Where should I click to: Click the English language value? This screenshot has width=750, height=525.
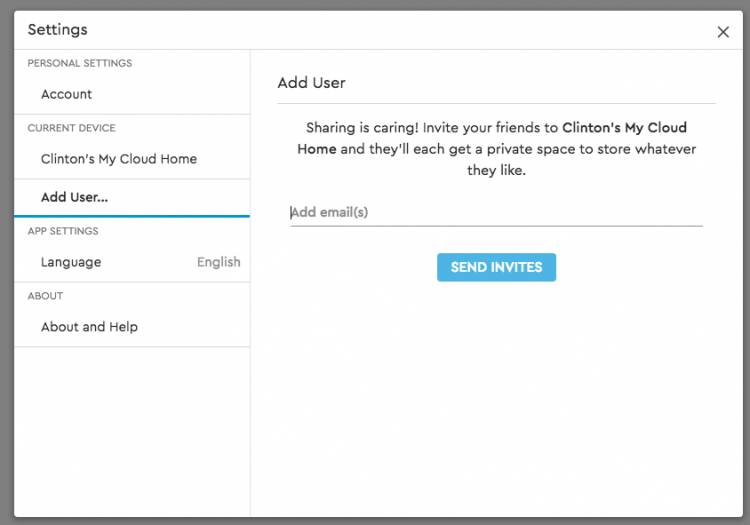[219, 262]
